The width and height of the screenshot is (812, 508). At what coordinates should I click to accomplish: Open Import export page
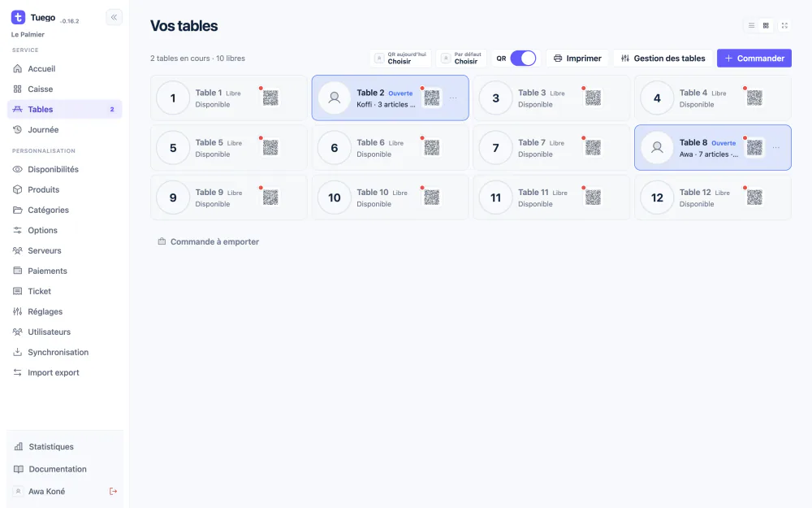[65, 372]
